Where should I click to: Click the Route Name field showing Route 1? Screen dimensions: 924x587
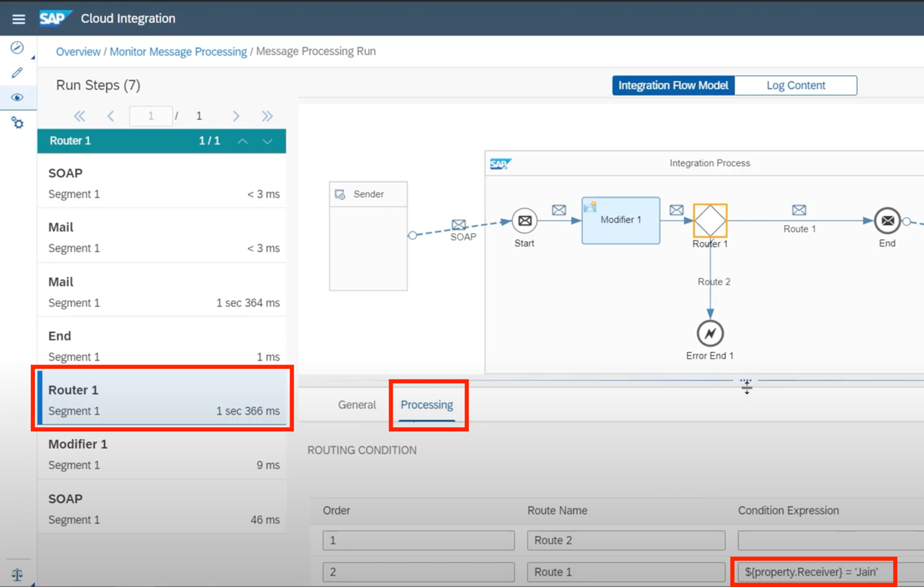[626, 572]
